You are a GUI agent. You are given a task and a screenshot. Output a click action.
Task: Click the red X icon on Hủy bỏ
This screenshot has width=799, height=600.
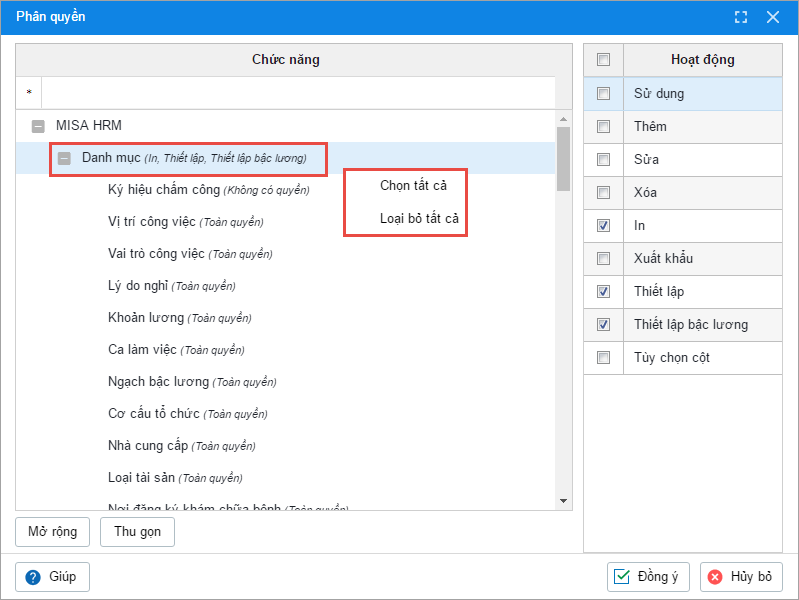pos(715,577)
